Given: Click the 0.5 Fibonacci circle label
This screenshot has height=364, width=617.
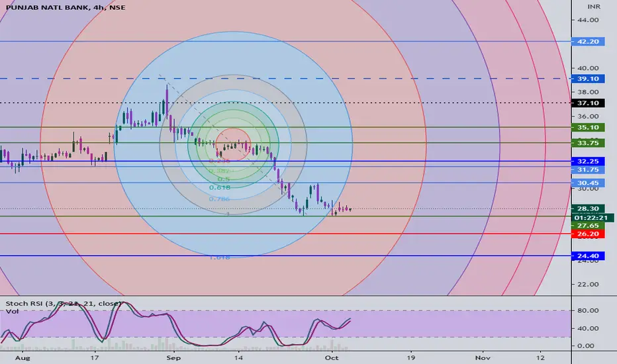Looking at the screenshot, I should point(224,179).
